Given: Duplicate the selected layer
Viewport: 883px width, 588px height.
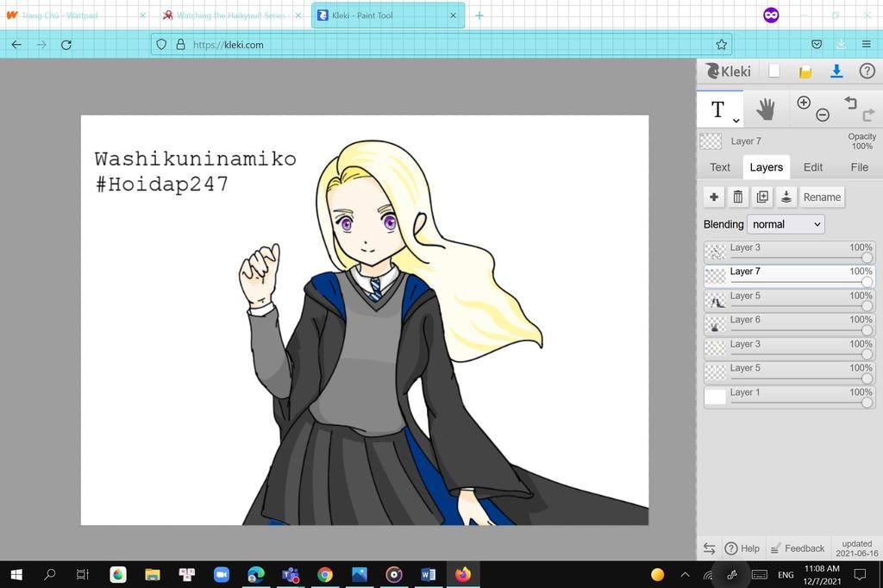Looking at the screenshot, I should point(762,197).
